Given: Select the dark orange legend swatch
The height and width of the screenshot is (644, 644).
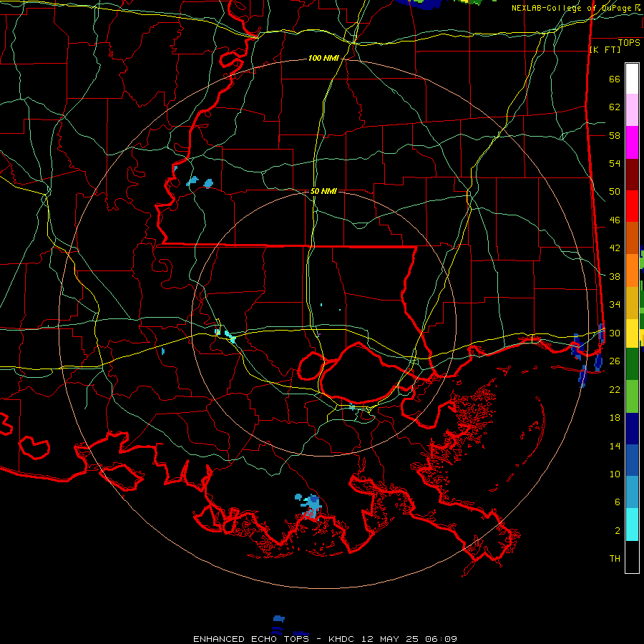Looking at the screenshot, I should [632, 238].
